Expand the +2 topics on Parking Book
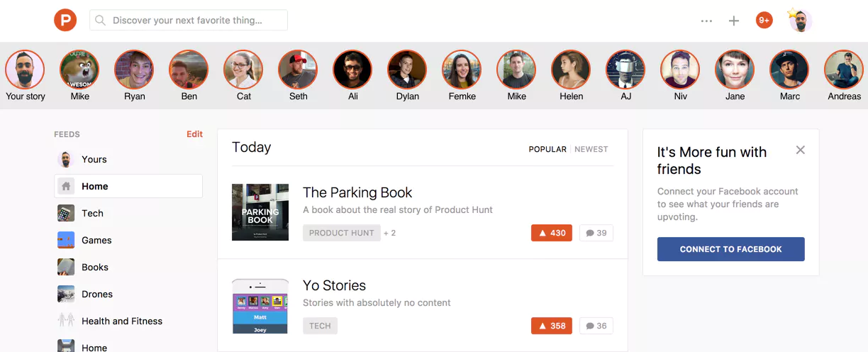Image resolution: width=868 pixels, height=352 pixels. click(390, 233)
